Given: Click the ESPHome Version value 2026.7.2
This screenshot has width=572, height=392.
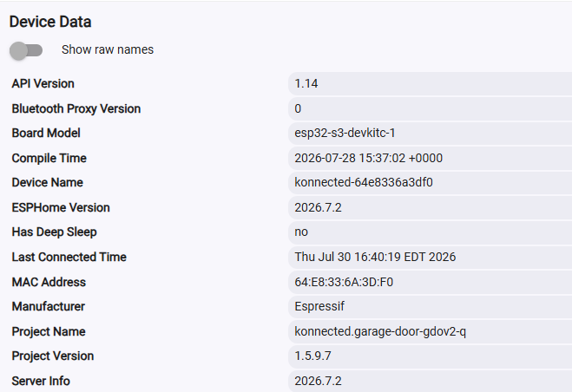Looking at the screenshot, I should 318,207.
